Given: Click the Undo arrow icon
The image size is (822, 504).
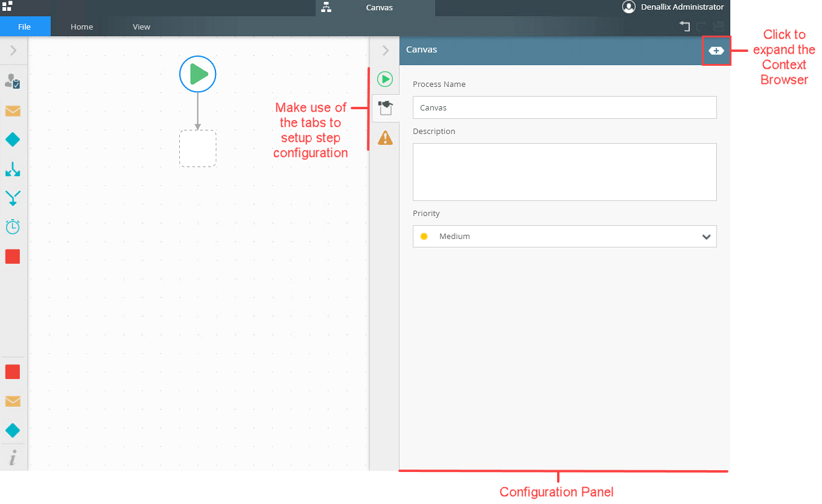Looking at the screenshot, I should (684, 27).
